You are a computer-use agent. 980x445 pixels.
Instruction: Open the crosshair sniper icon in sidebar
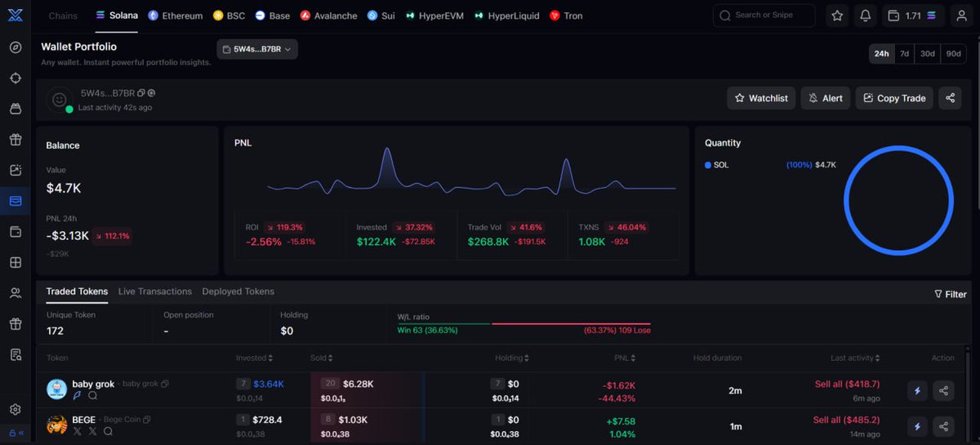(x=16, y=78)
